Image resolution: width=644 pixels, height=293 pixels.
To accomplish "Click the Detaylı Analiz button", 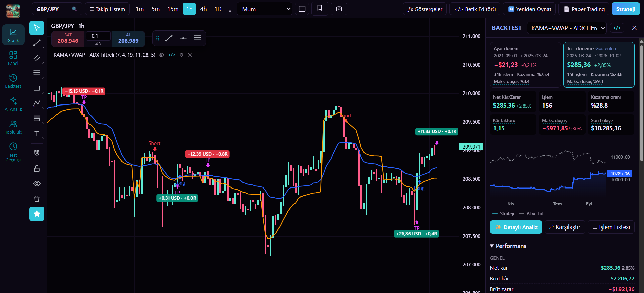I will [x=516, y=227].
